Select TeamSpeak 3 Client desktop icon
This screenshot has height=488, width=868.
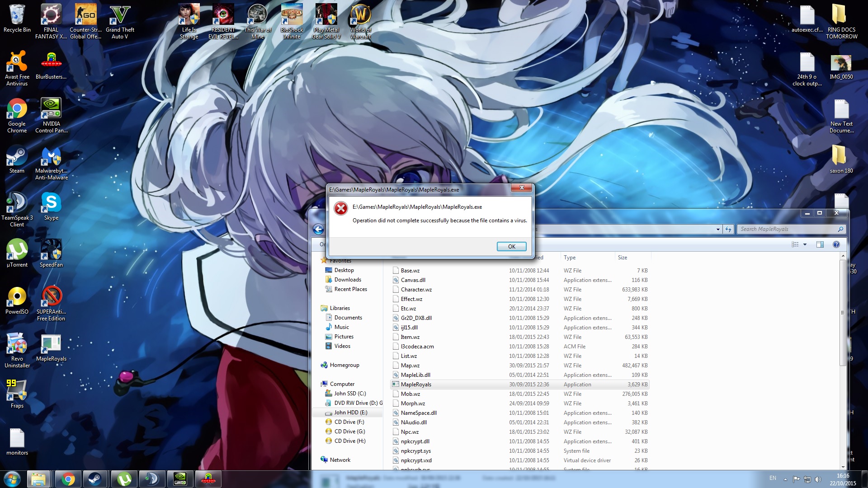coord(17,210)
